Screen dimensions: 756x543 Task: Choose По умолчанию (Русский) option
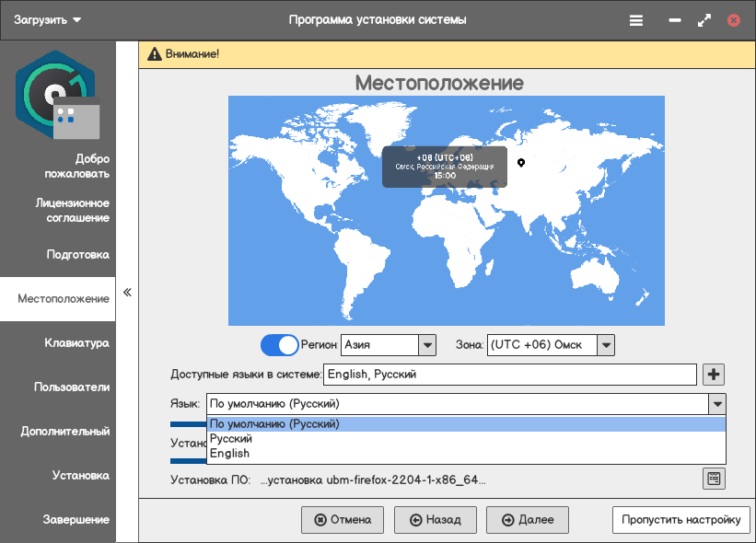click(274, 424)
